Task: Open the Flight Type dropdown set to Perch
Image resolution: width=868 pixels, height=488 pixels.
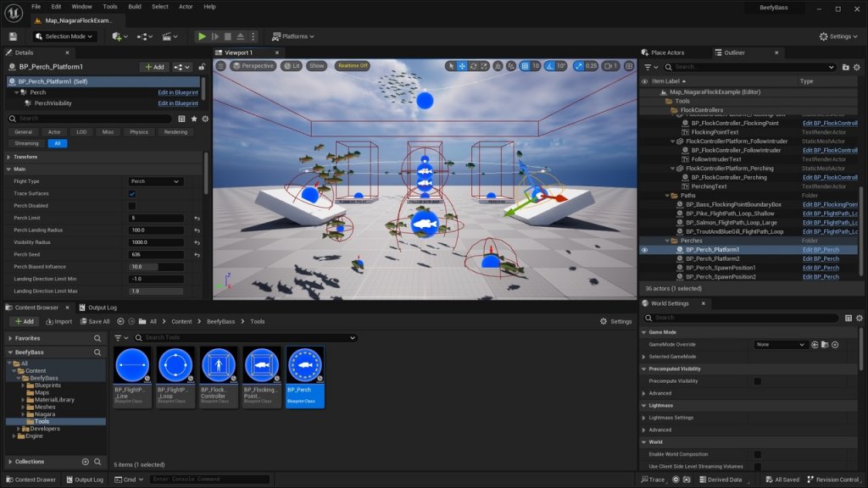Action: pyautogui.click(x=156, y=181)
